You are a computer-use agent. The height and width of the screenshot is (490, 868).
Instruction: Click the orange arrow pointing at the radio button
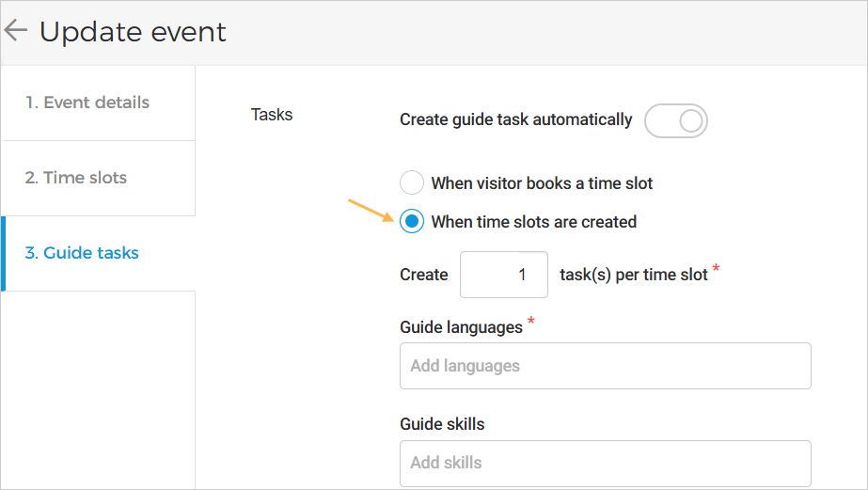coord(371,210)
